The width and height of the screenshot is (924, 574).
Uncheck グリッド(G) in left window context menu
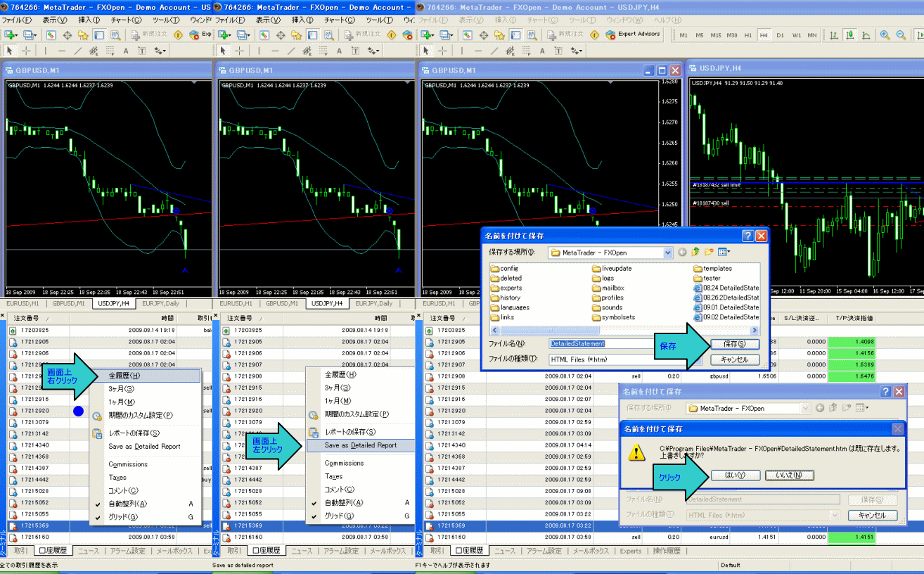(x=146, y=517)
